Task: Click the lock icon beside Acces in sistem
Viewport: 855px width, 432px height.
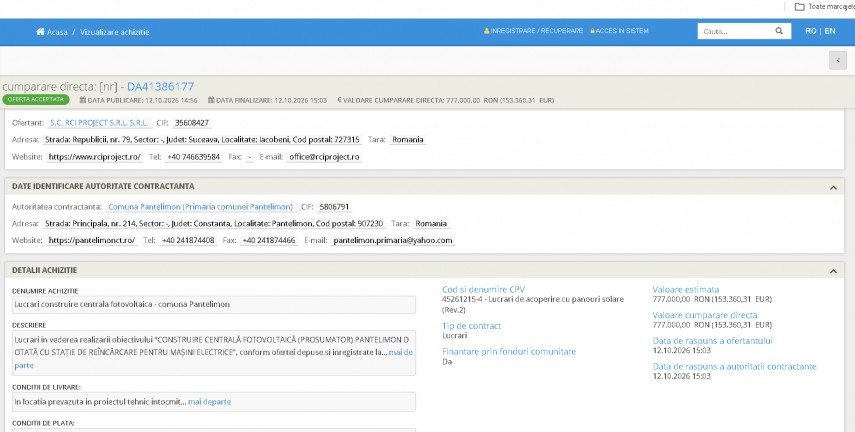Action: click(x=592, y=31)
